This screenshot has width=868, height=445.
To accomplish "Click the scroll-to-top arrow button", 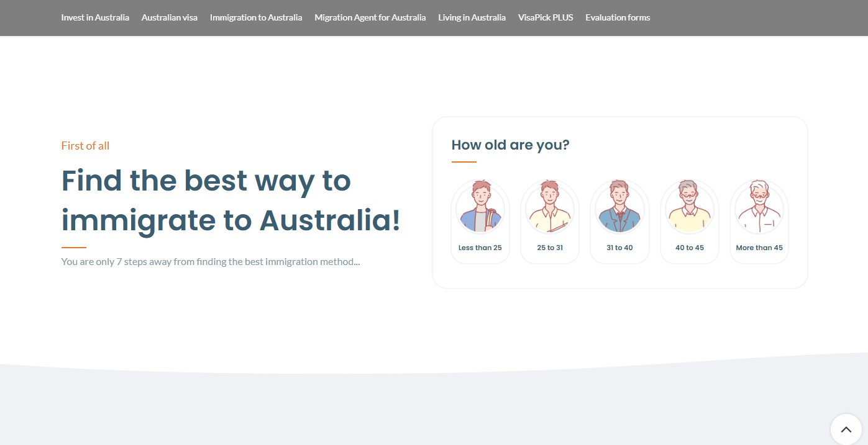I will [846, 429].
